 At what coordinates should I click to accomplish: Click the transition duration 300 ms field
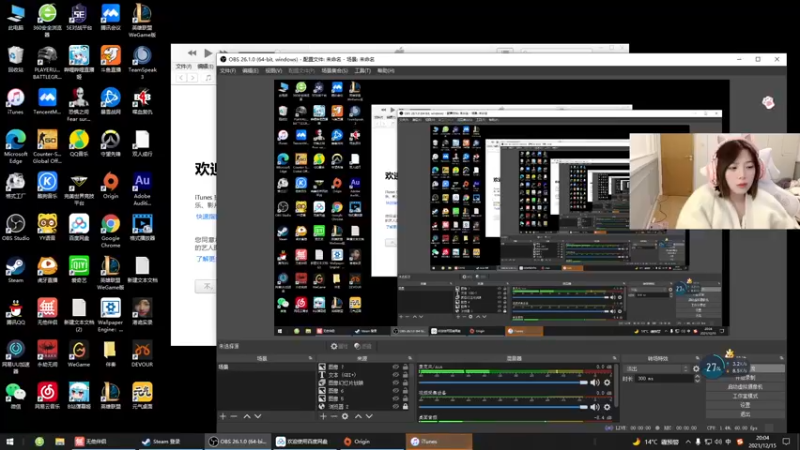pyautogui.click(x=665, y=379)
